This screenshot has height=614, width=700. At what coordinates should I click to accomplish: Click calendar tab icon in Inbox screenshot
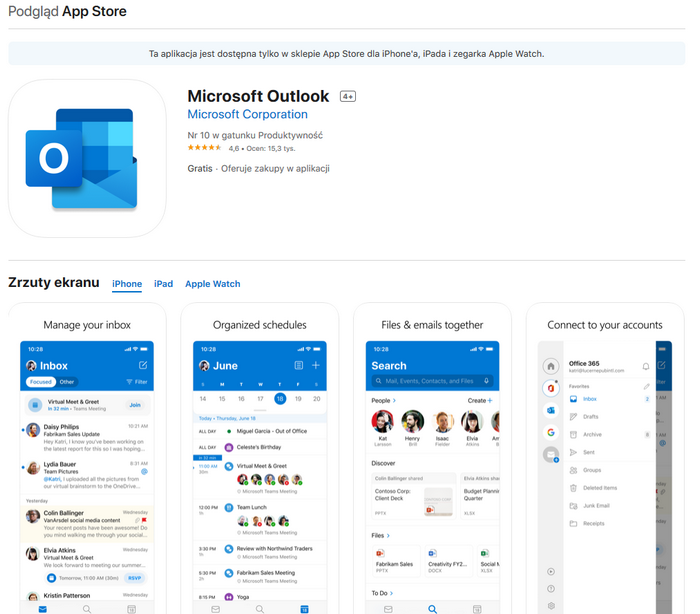pos(131,609)
